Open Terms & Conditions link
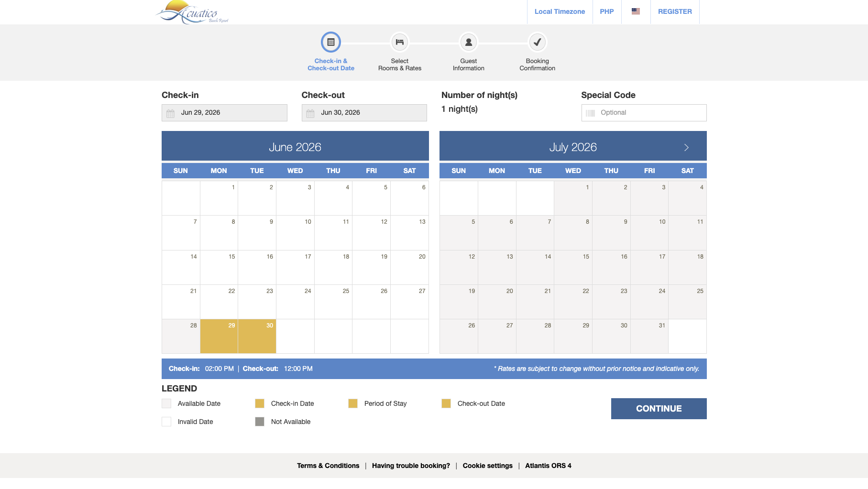This screenshot has height=489, width=868. tap(328, 466)
